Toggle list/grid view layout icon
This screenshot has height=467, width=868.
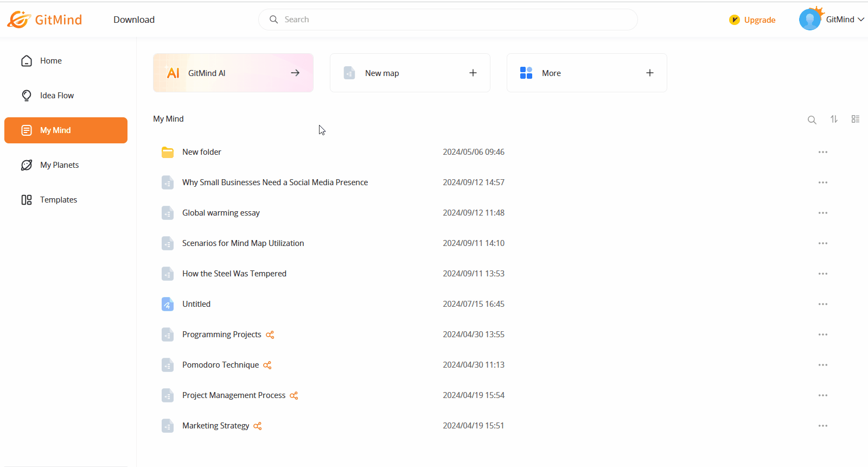pyautogui.click(x=856, y=119)
